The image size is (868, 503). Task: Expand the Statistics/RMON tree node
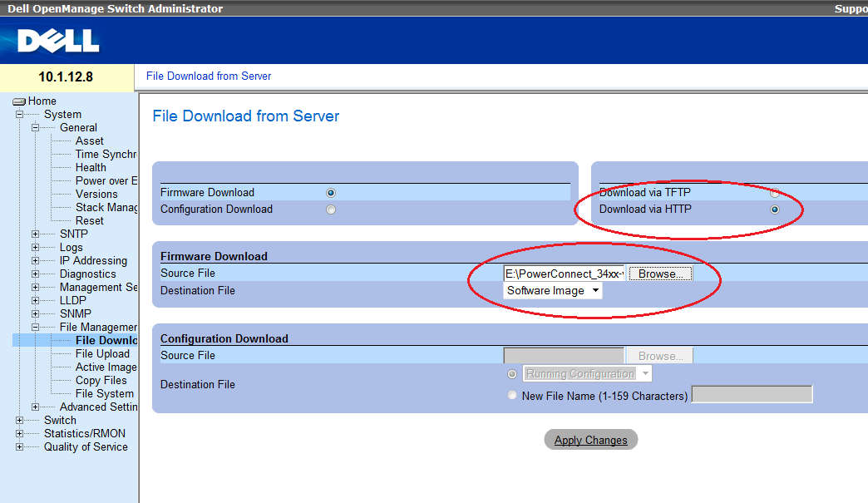point(19,433)
